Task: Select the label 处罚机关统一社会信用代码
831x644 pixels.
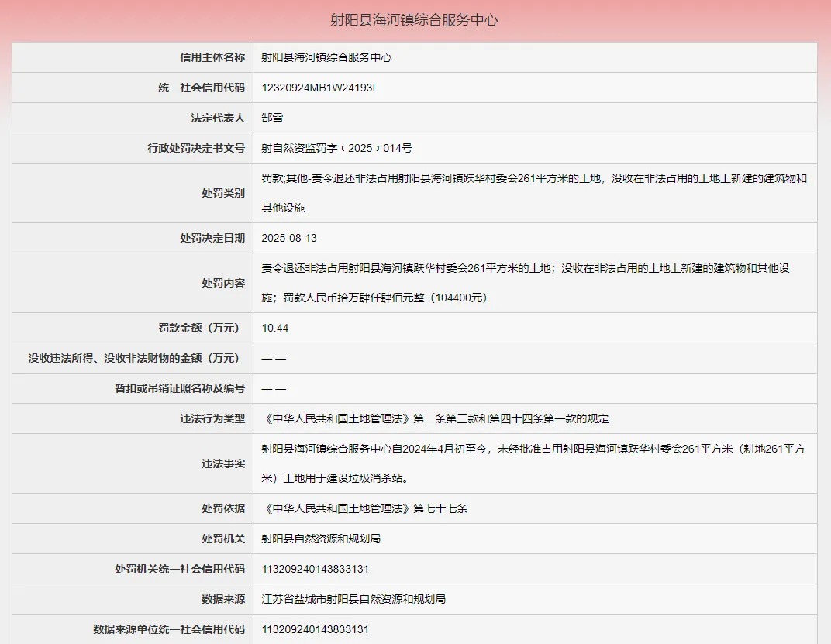Action: [x=180, y=570]
